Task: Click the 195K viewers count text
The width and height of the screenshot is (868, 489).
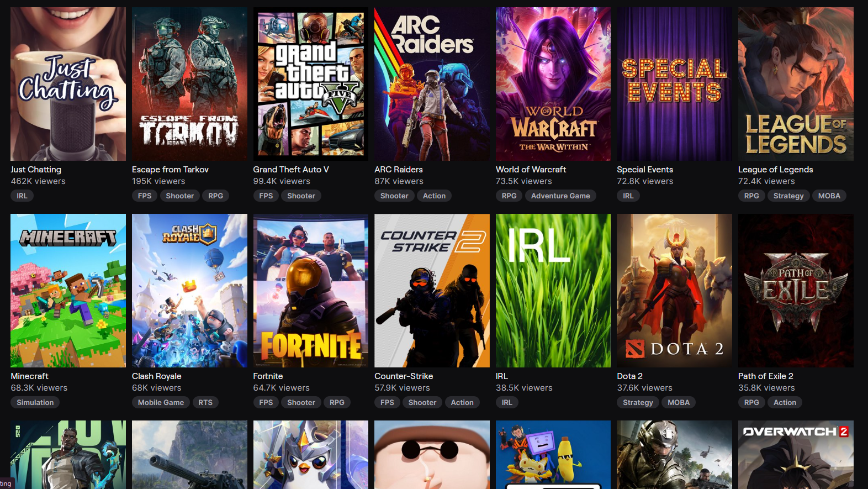Action: tap(158, 181)
